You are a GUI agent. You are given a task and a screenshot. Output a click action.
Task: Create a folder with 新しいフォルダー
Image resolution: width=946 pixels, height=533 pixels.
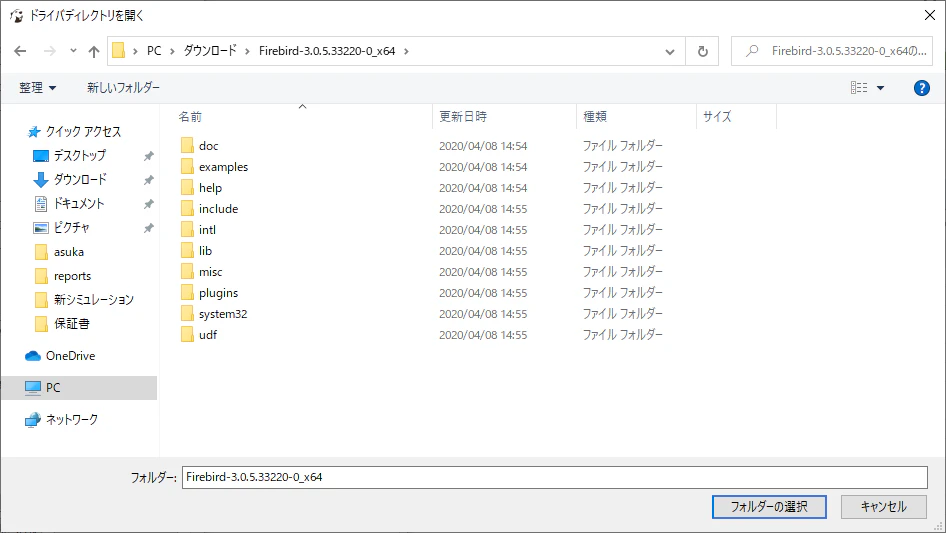123,88
